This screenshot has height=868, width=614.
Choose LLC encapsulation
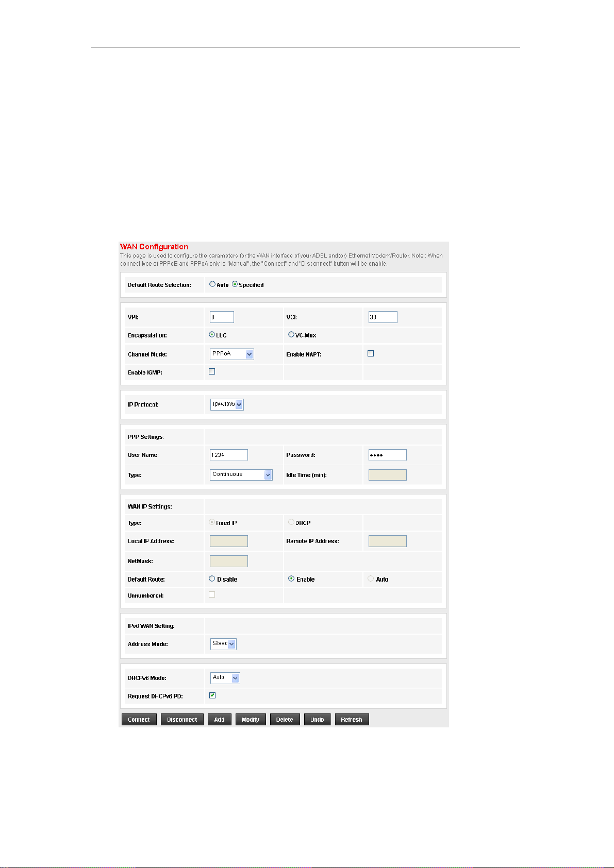pyautogui.click(x=212, y=335)
